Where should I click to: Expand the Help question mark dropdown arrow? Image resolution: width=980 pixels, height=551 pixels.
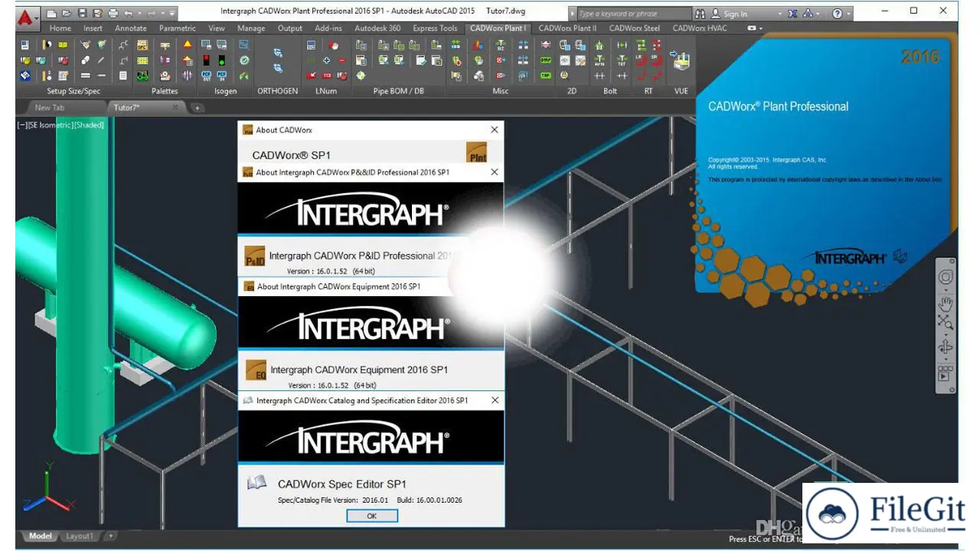point(848,14)
